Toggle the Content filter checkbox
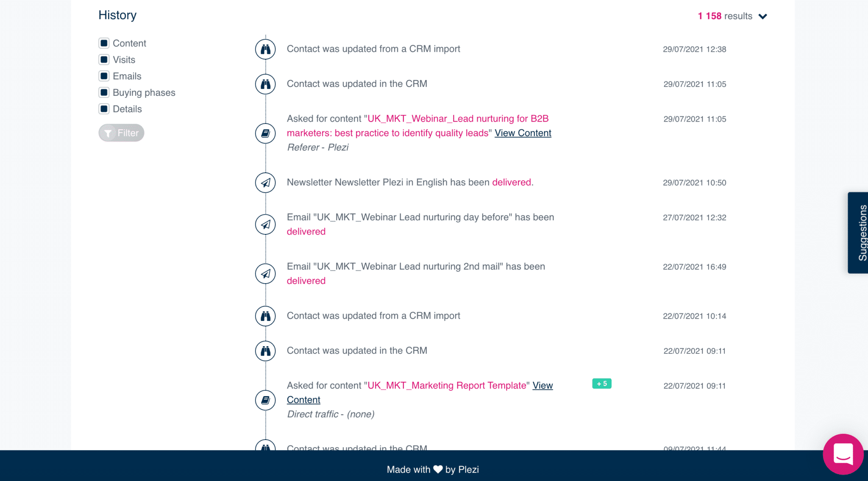This screenshot has width=868, height=481. coord(103,43)
